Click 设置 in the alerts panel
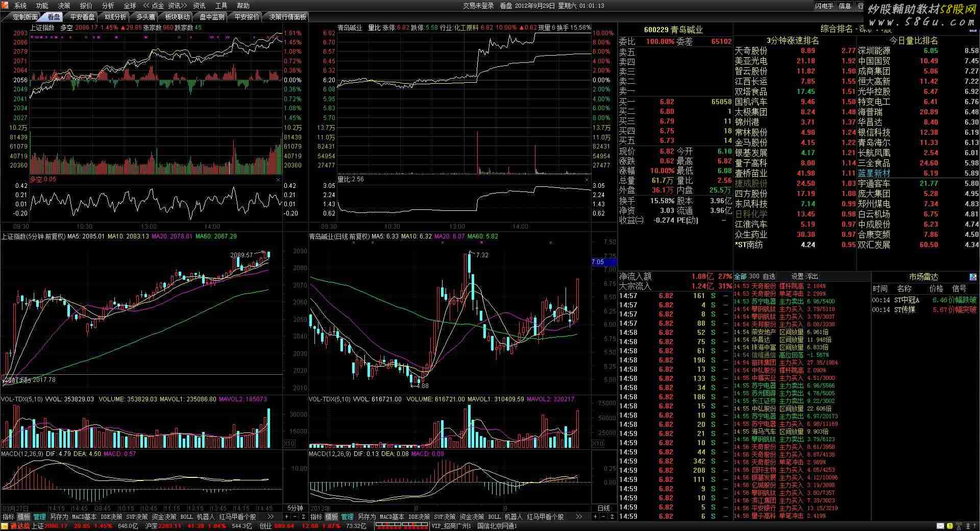Viewport: 980px width, 531px height. pyautogui.click(x=797, y=276)
